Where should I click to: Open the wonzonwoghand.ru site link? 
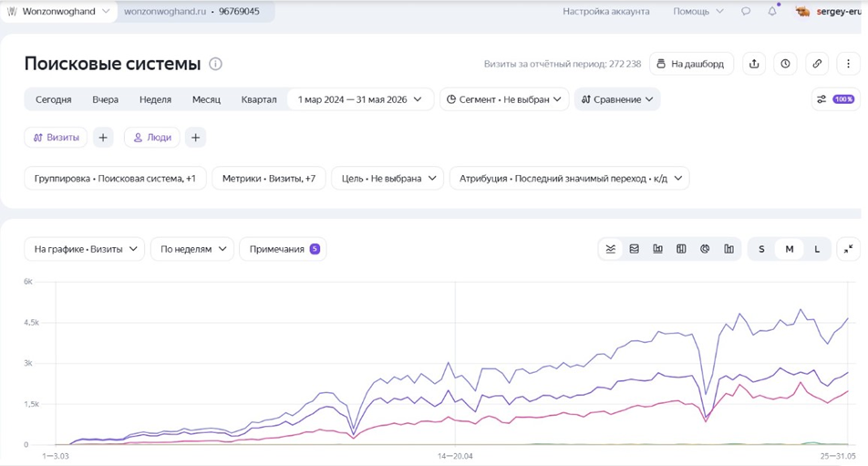(x=164, y=11)
